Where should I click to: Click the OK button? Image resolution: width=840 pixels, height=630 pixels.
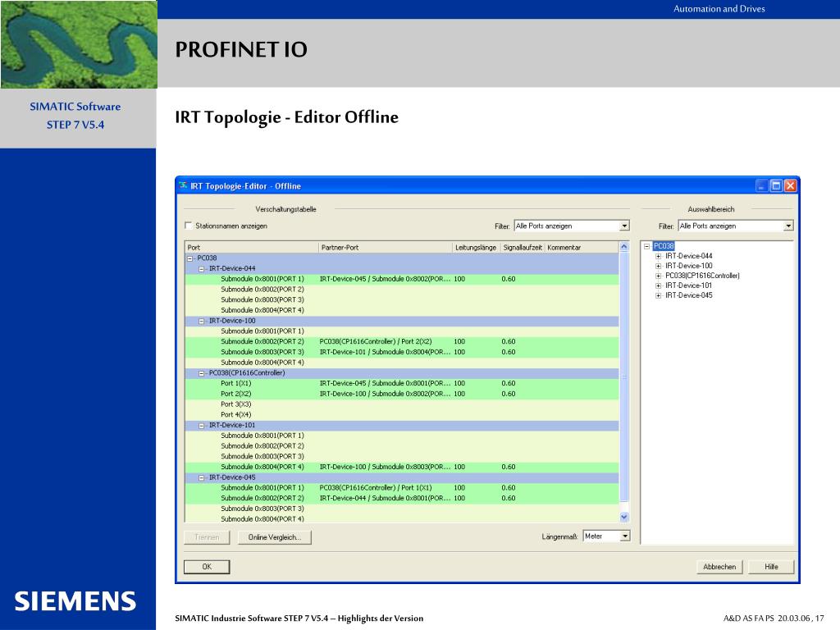pos(207,567)
